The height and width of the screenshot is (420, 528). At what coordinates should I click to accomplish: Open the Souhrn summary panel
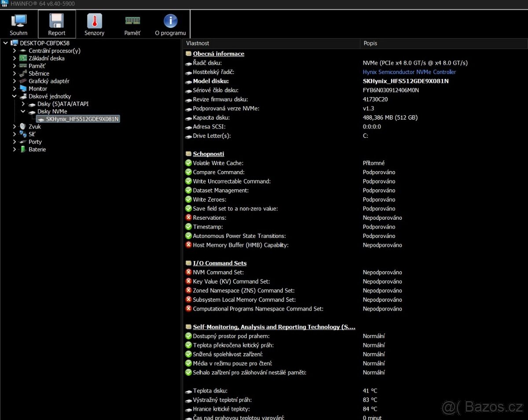tap(18, 24)
